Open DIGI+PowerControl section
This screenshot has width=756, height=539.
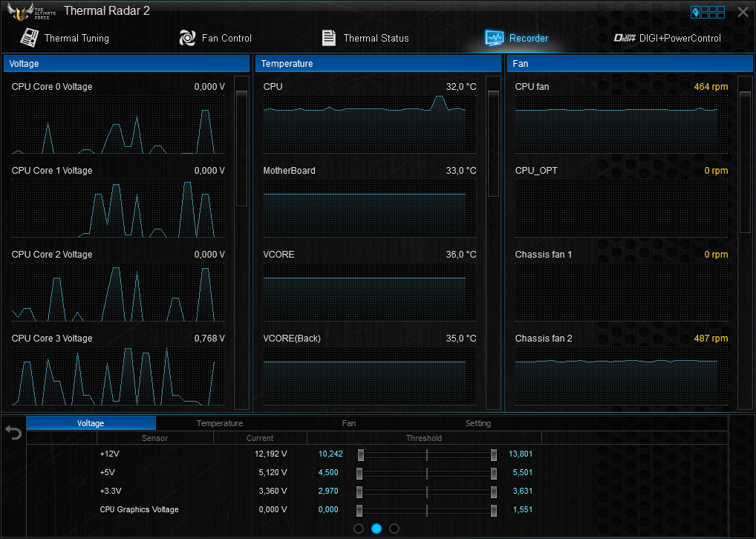(x=680, y=38)
